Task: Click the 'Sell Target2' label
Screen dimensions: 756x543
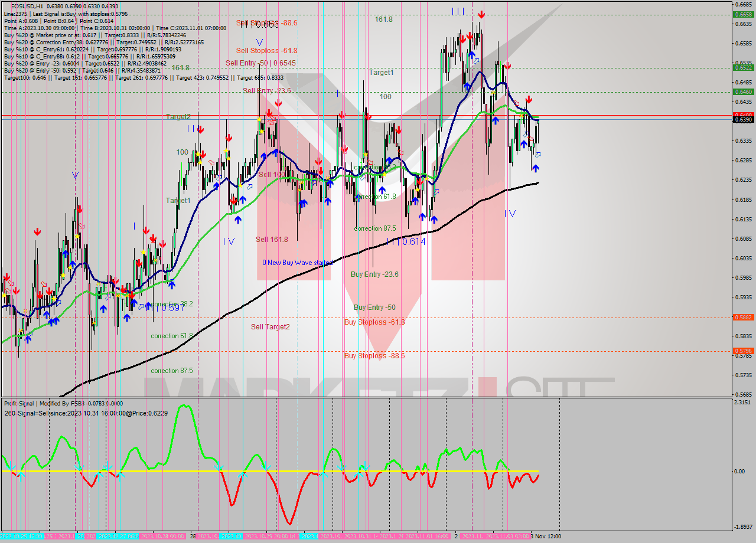Action: (x=270, y=326)
